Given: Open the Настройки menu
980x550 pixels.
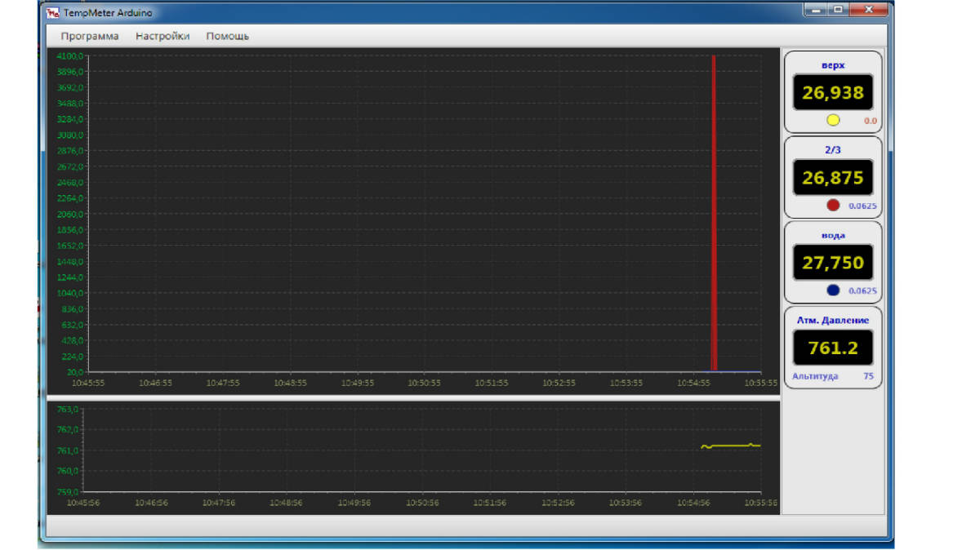Looking at the screenshot, I should point(163,36).
